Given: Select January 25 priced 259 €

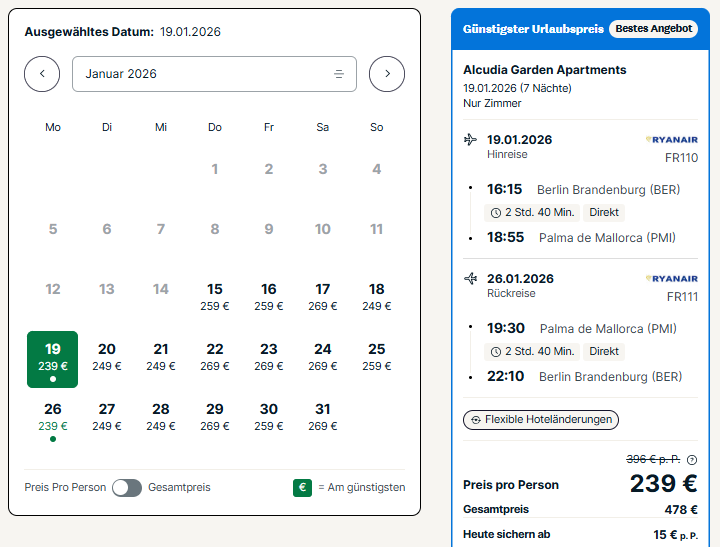Looking at the screenshot, I should click(377, 356).
